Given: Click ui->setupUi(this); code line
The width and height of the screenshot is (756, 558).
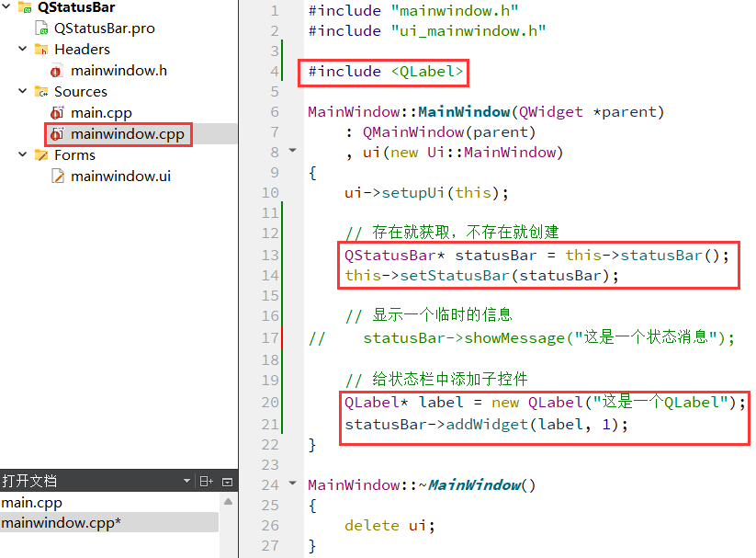Looking at the screenshot, I should click(x=426, y=193).
